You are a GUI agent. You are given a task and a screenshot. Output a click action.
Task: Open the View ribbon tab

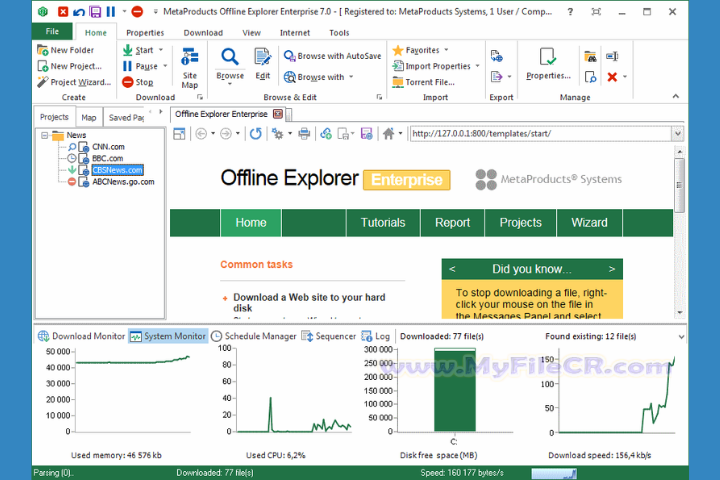pyautogui.click(x=252, y=33)
